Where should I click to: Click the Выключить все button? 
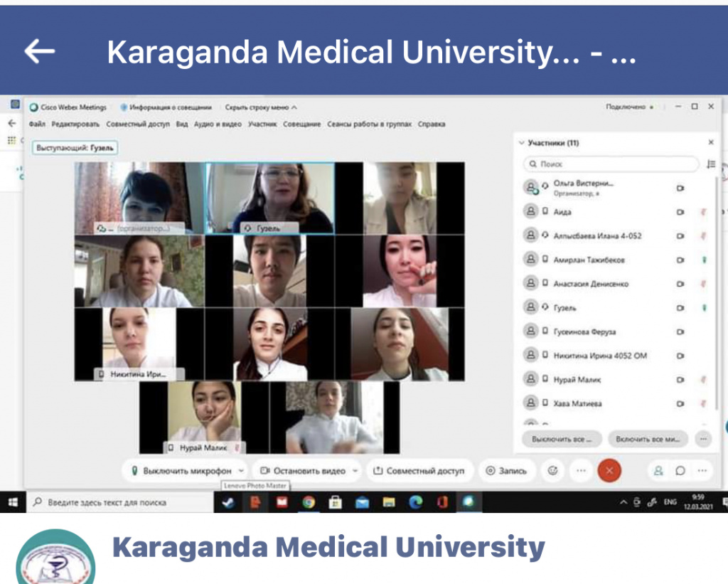click(x=562, y=439)
